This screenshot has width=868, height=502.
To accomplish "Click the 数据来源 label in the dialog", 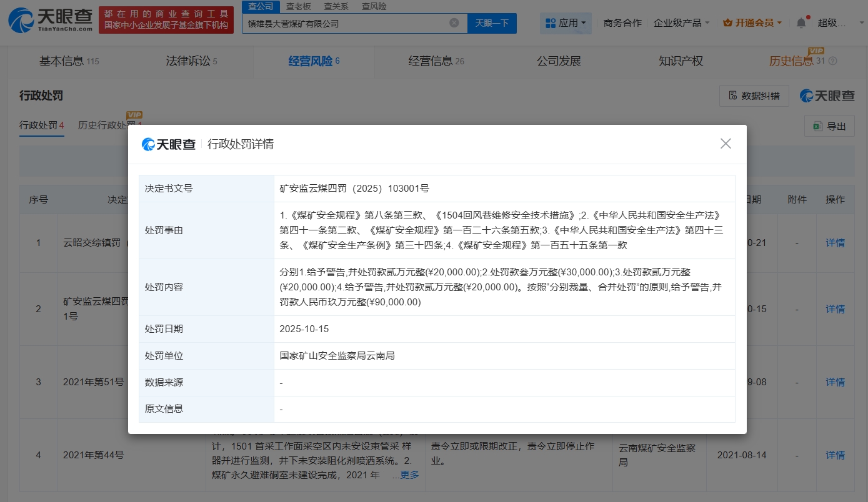I will (x=164, y=383).
